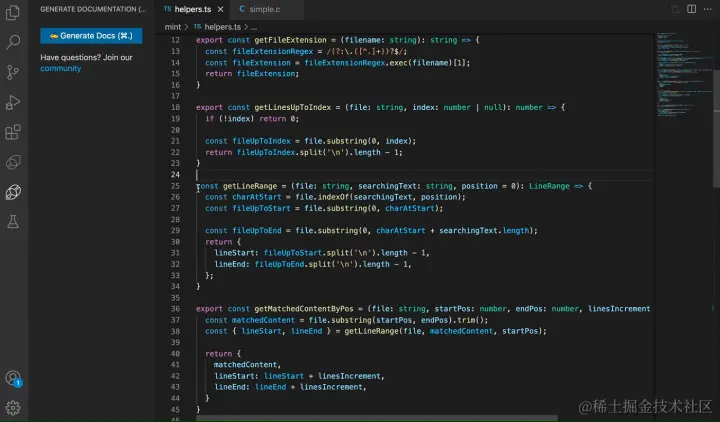Click the Generate Documentation panel title
This screenshot has height=422, width=720.
tap(93, 9)
